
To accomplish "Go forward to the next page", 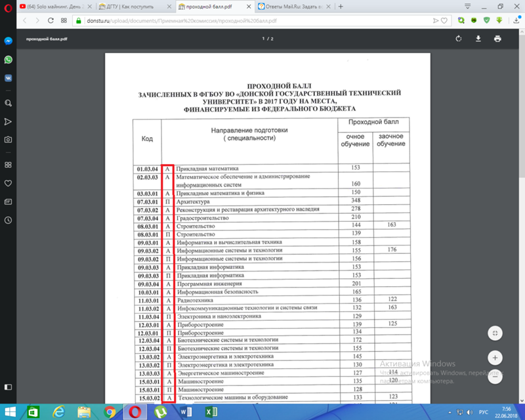I will click(x=37, y=20).
